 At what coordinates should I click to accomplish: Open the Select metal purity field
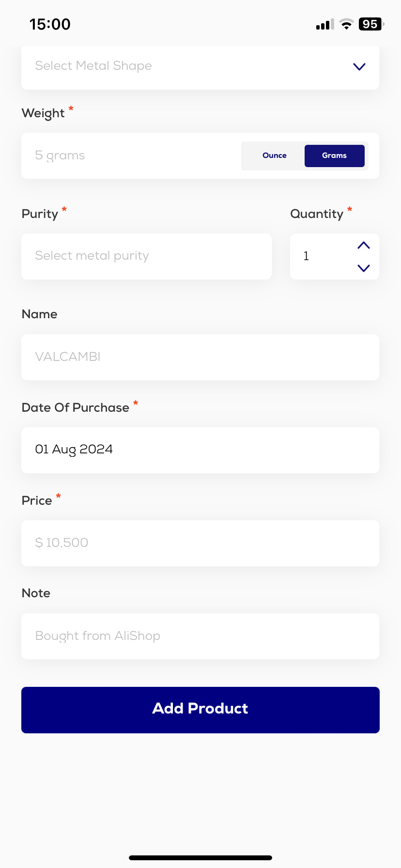146,256
